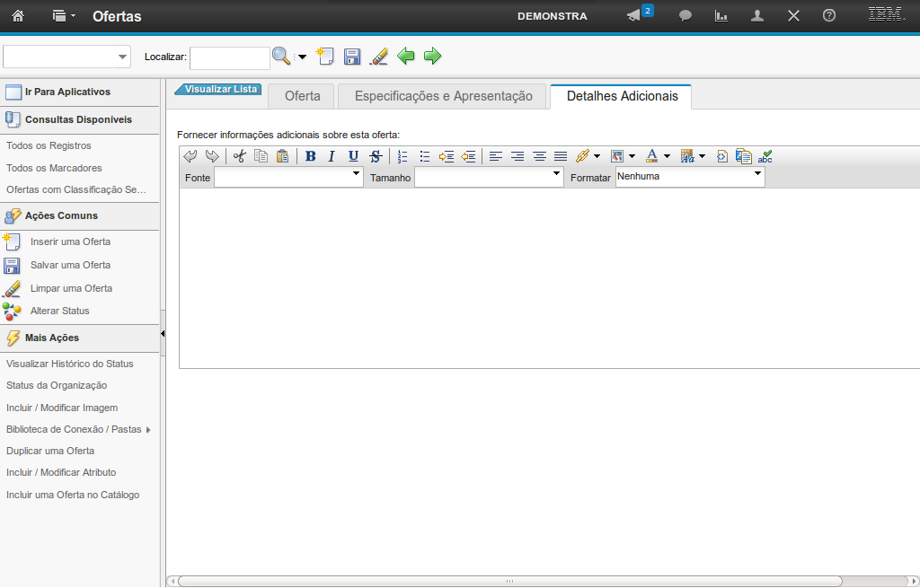Click the cut scissors icon
This screenshot has height=588, width=920.
click(x=239, y=156)
